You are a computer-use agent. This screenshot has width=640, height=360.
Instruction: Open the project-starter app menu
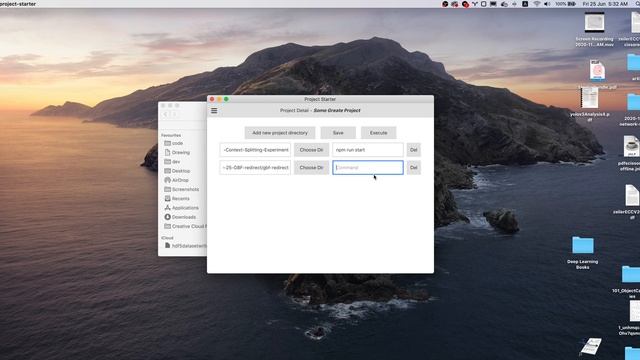coord(18,4)
